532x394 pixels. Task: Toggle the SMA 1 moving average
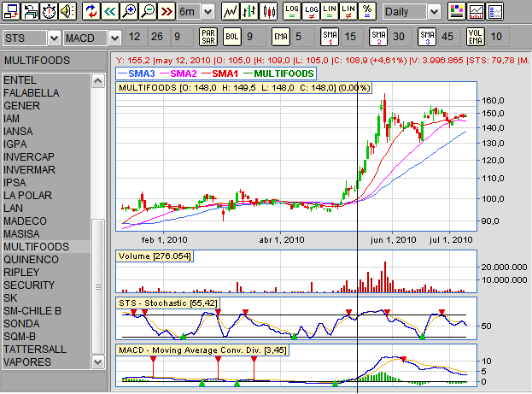coord(330,37)
